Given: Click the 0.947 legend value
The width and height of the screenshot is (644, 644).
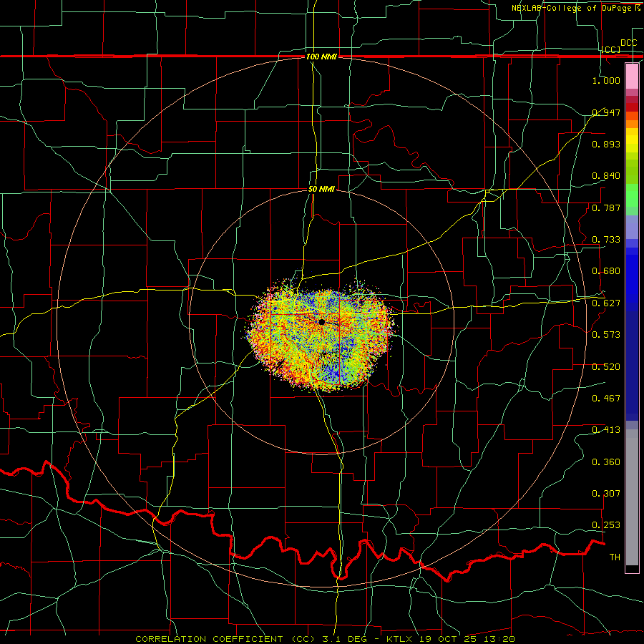Looking at the screenshot, I should click(x=606, y=112).
